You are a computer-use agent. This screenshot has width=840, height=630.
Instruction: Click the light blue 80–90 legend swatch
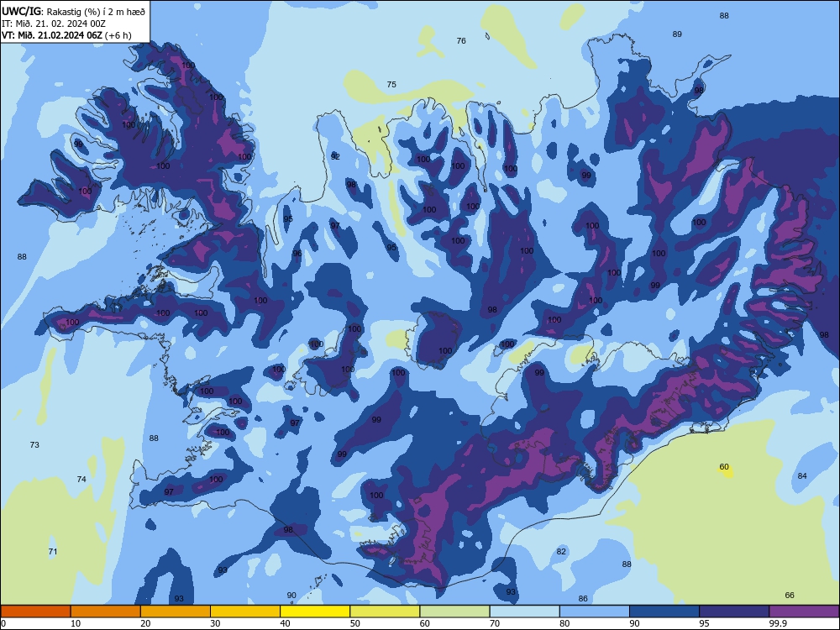tap(595, 612)
